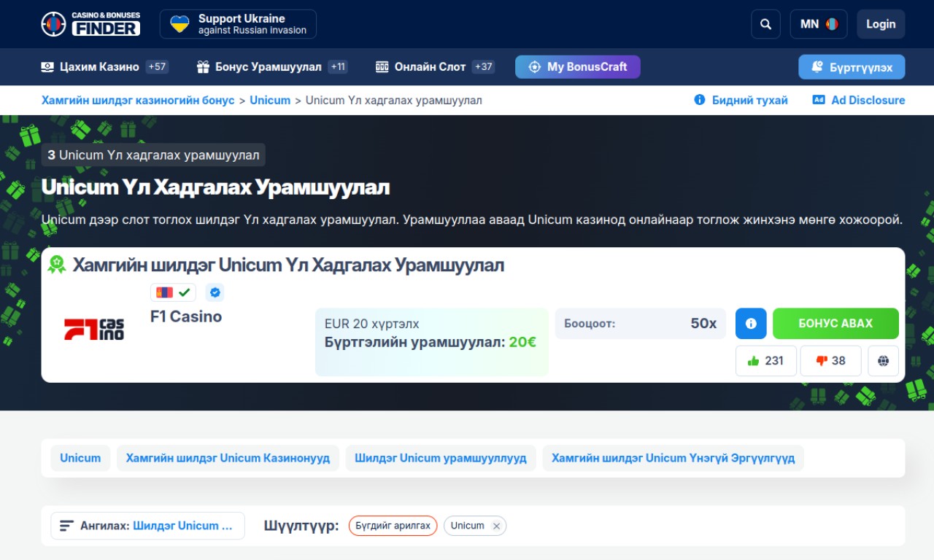Open the Бонус Урамшуулал menu
This screenshot has height=560, width=934.
click(x=271, y=67)
